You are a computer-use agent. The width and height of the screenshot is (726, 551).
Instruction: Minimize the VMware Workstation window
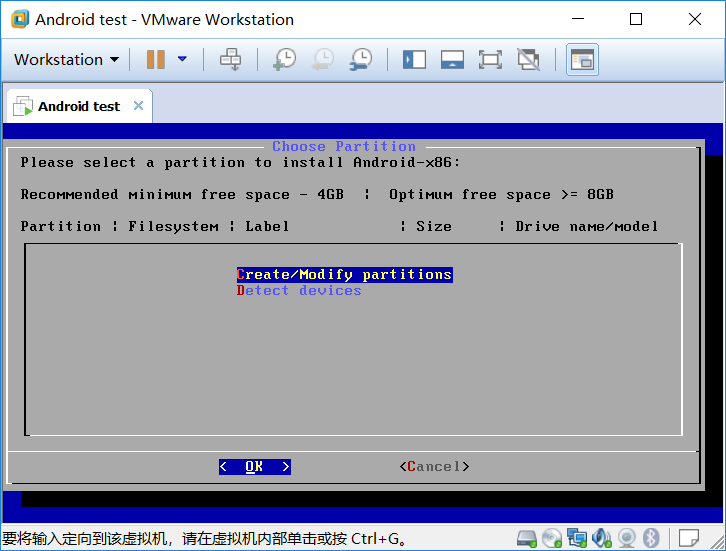pos(577,19)
